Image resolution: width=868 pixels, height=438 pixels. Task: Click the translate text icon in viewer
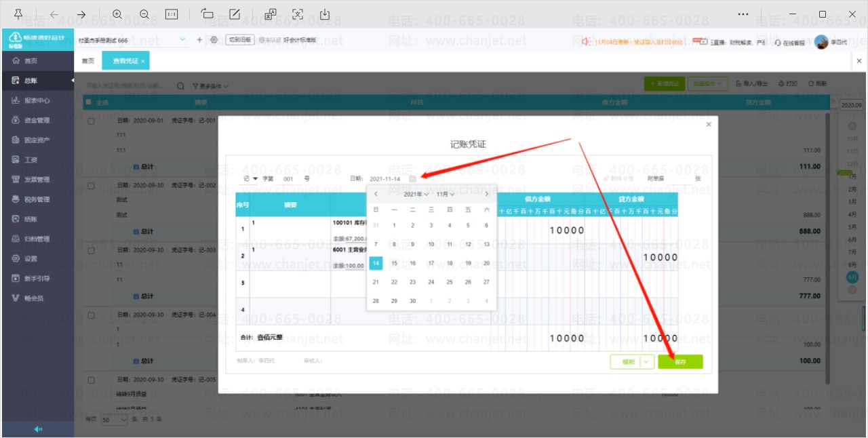click(271, 14)
